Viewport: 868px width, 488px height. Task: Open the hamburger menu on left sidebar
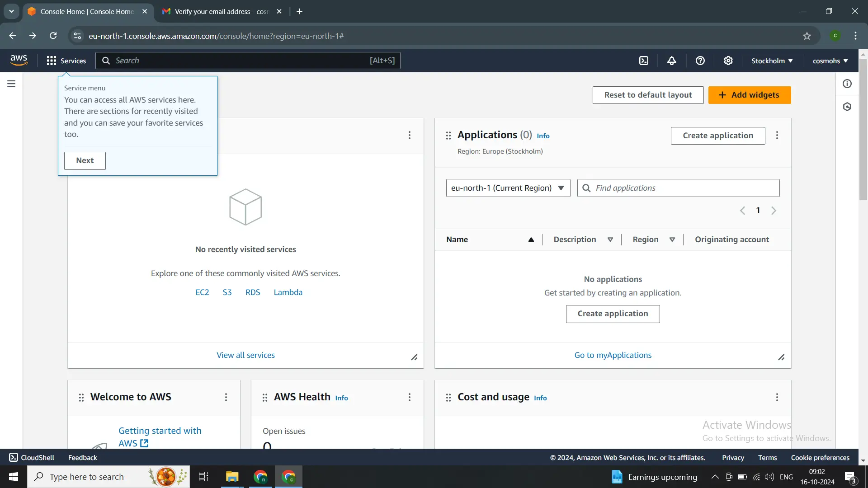tap(11, 84)
